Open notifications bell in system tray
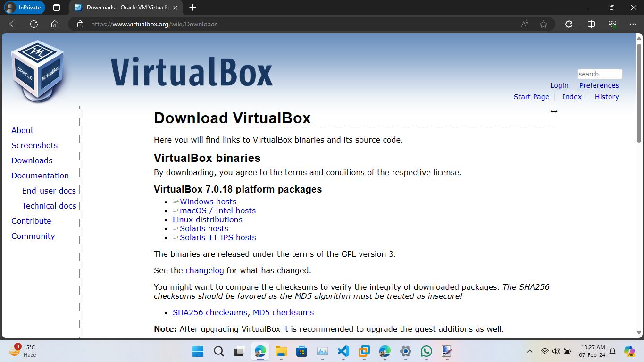Image resolution: width=644 pixels, height=362 pixels. tap(612, 351)
